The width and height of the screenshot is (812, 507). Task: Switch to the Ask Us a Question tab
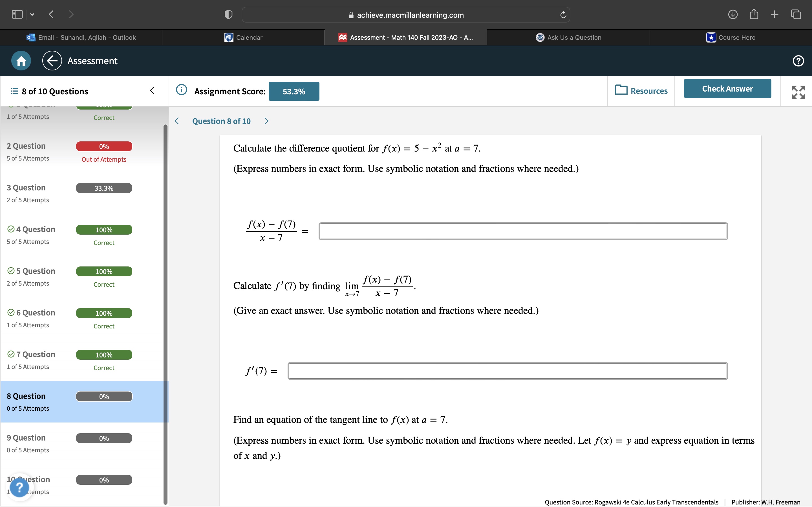(x=568, y=37)
